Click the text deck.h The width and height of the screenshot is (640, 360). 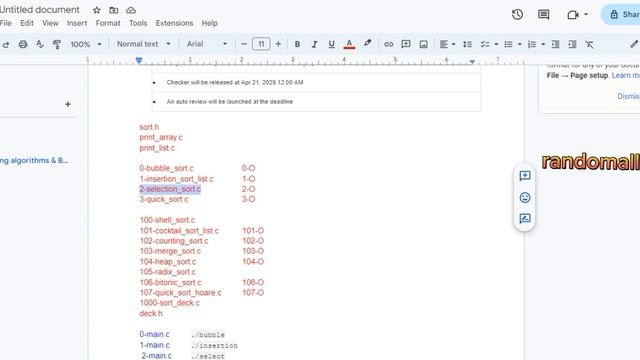tap(151, 313)
